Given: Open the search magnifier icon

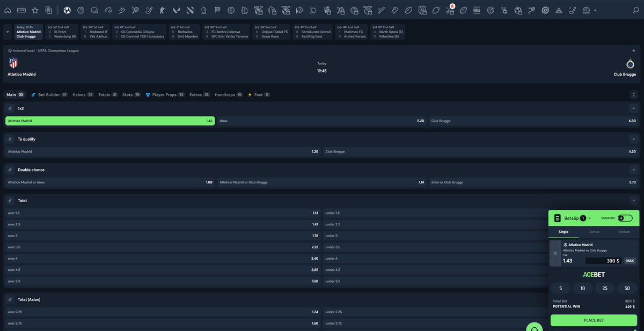Looking at the screenshot, I should coord(636,10).
